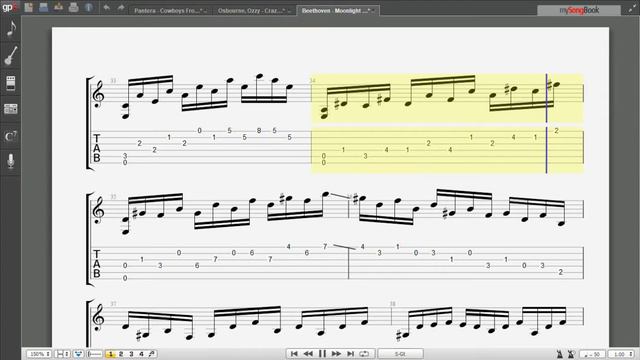Select voice 4 button
Image resolution: width=640 pixels, height=360 pixels.
(x=141, y=354)
